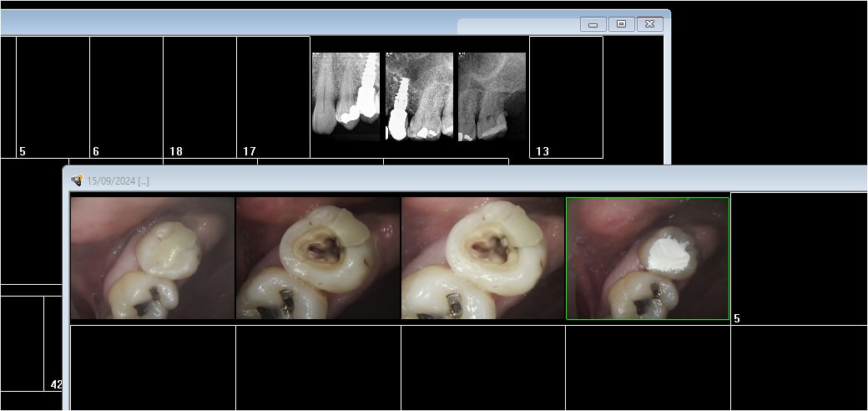
Task: Minimize the background image window
Action: 593,25
